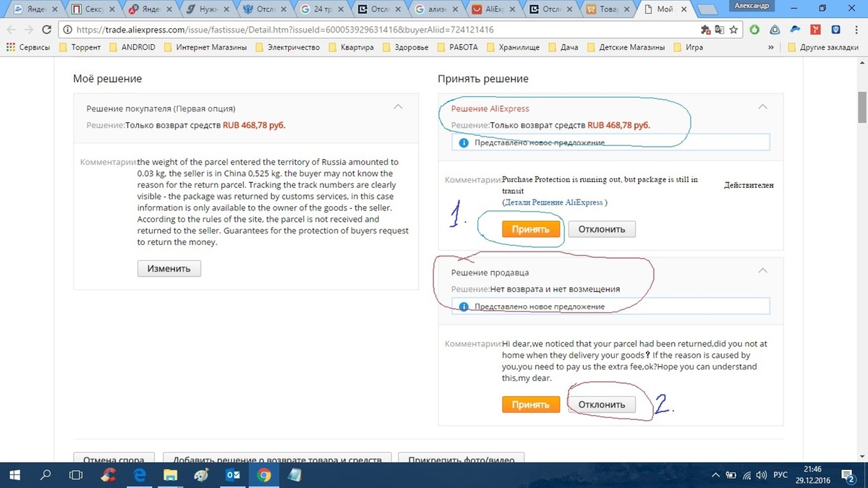Click the volume icon in system tray
868x488 pixels.
760,475
